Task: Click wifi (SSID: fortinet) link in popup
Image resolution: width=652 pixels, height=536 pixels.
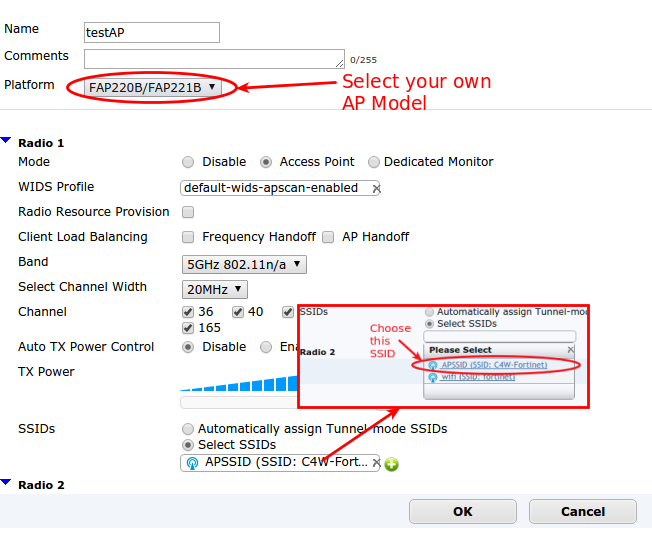Action: pyautogui.click(x=478, y=377)
